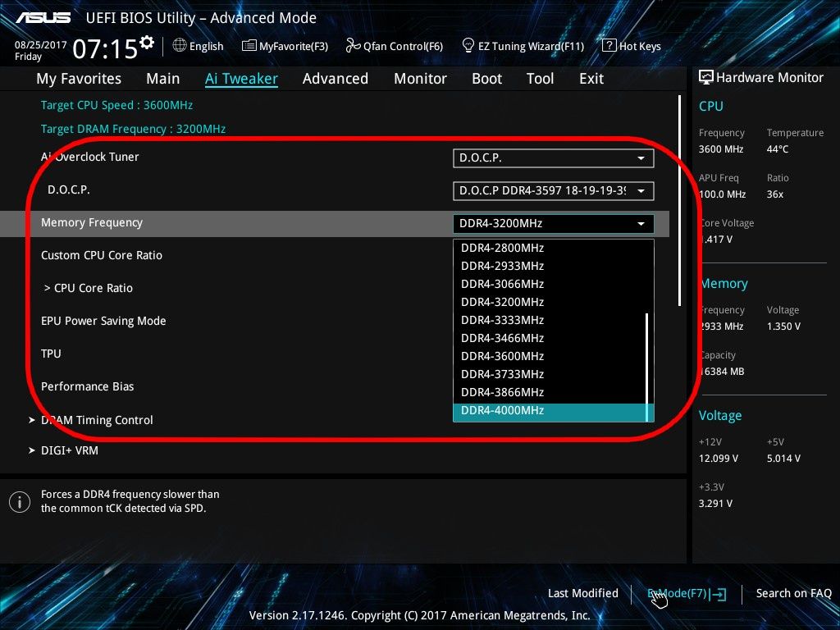Go to the Exit tab
This screenshot has height=630, width=840.
click(x=591, y=79)
